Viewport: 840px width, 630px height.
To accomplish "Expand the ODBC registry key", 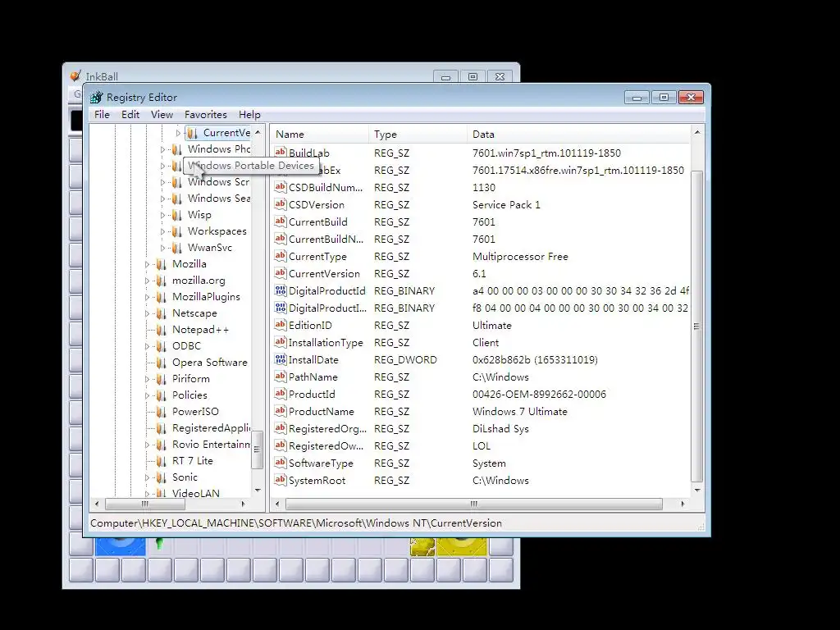I will click(148, 346).
